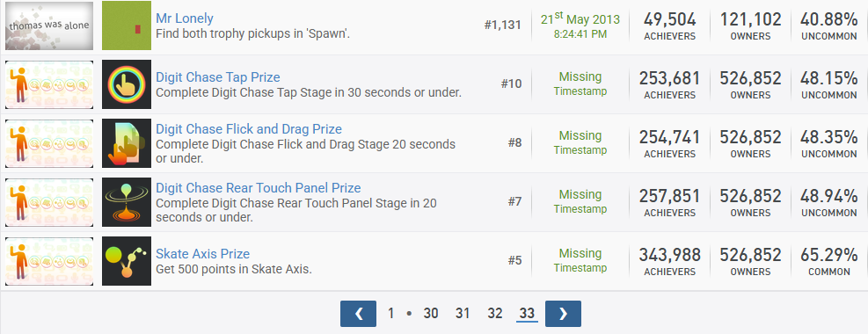868x334 pixels.
Task: Open Digit Chase Tap Prize link
Action: [217, 76]
